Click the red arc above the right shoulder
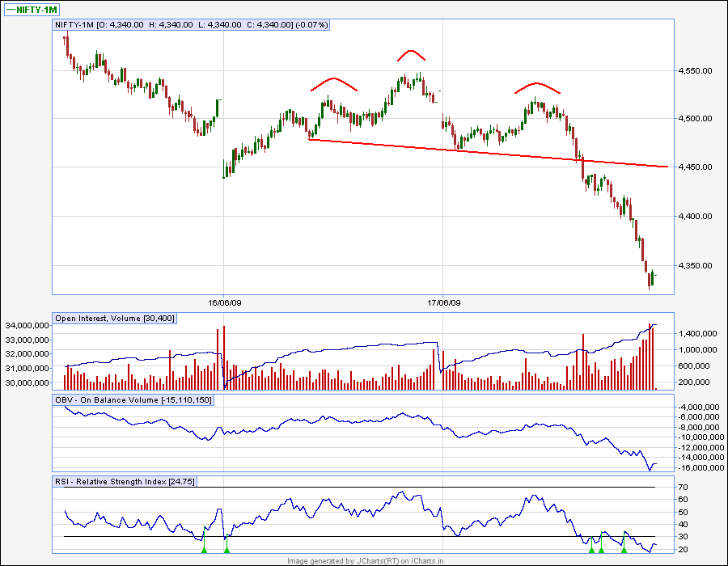 [537, 87]
